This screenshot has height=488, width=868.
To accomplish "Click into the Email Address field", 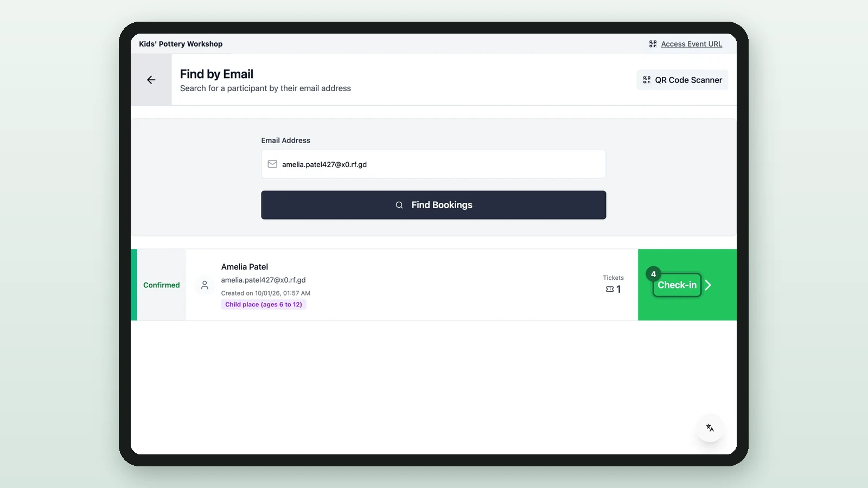I will (x=433, y=164).
